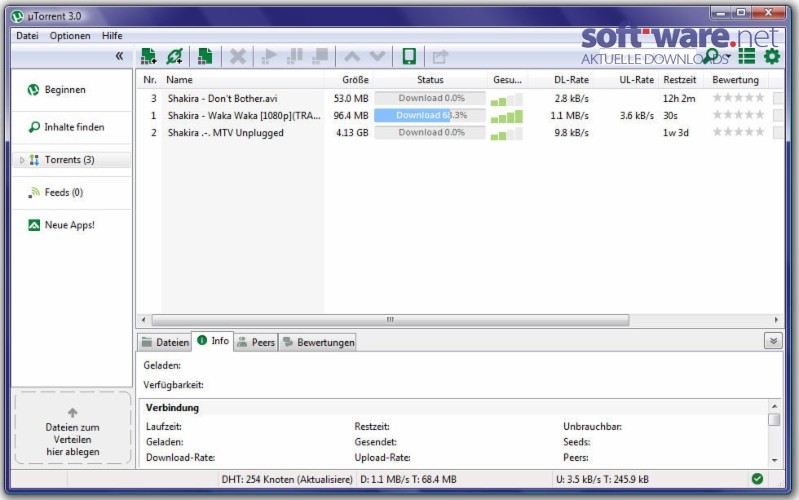Switch to the Dateien tab
Image resolution: width=799 pixels, height=500 pixels.
pos(165,343)
